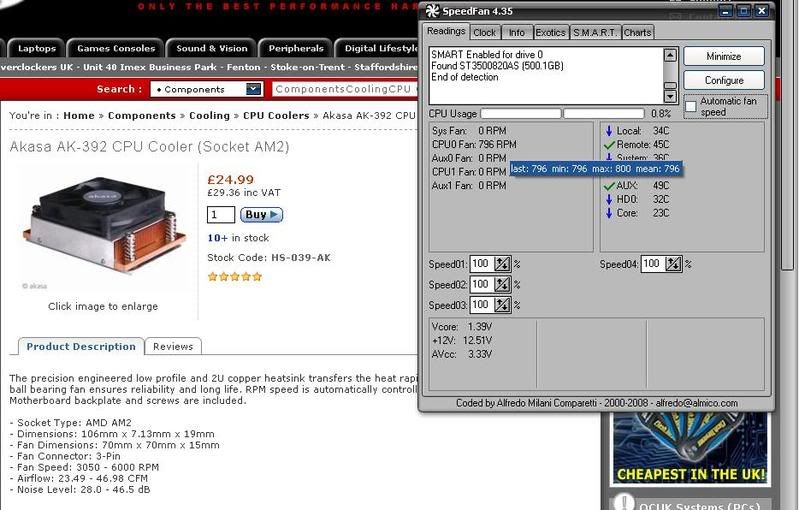This screenshot has height=510, width=799.
Task: Click the Minimize button in SpeedFan
Action: tap(724, 57)
